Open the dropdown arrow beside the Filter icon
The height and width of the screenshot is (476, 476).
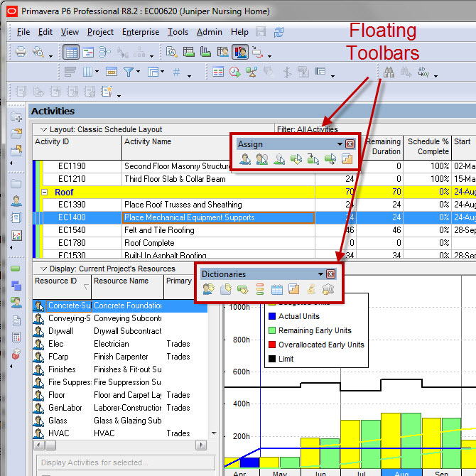click(x=138, y=72)
